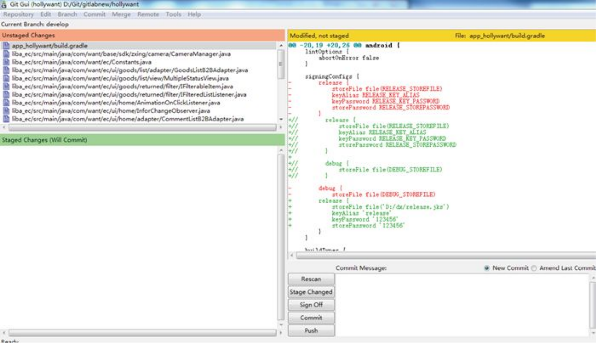Select Amend Last Commit radio button
Screen dimensions: 607x360
pyautogui.click(x=534, y=268)
